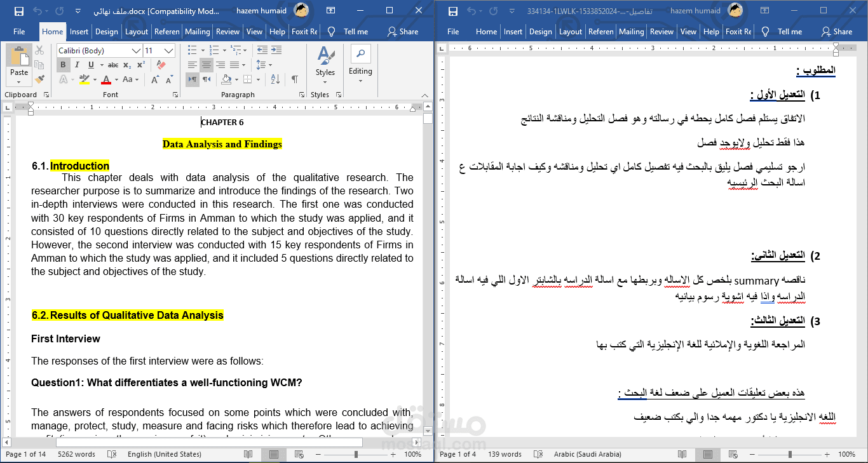Switch right document to Web Layout view
Viewport: 868px width, 463px height.
(x=733, y=454)
